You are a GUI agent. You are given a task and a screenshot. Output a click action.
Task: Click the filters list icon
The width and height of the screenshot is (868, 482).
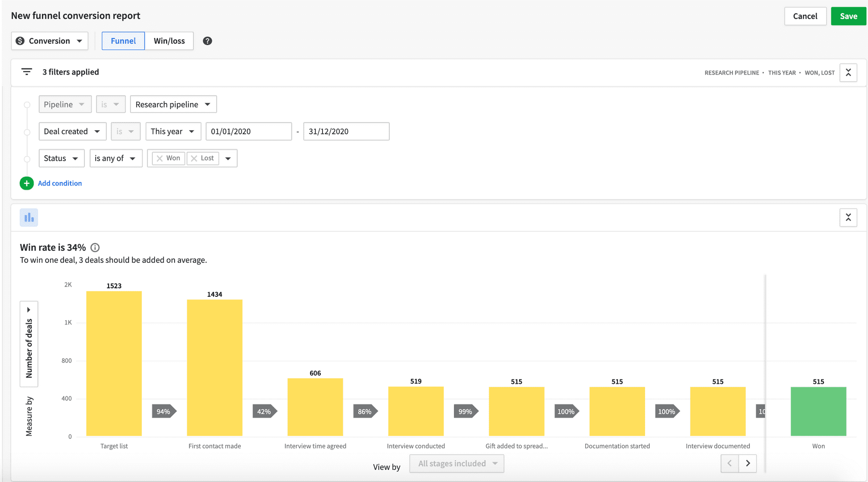click(27, 72)
